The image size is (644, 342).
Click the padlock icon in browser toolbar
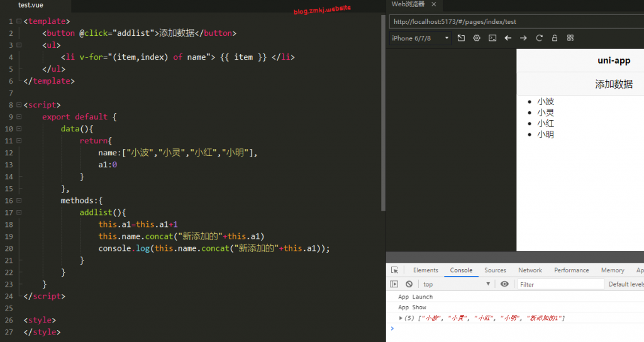tap(555, 38)
